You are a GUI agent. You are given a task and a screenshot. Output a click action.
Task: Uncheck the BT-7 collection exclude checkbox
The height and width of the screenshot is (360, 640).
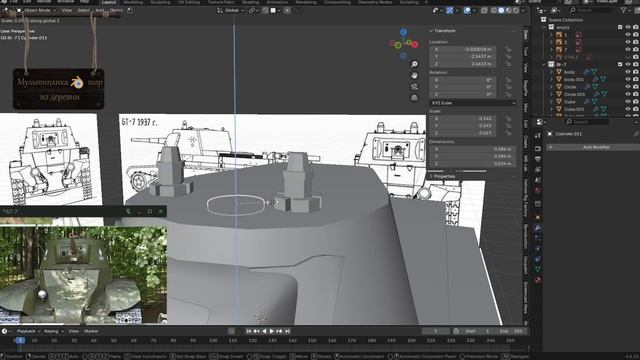[620, 64]
